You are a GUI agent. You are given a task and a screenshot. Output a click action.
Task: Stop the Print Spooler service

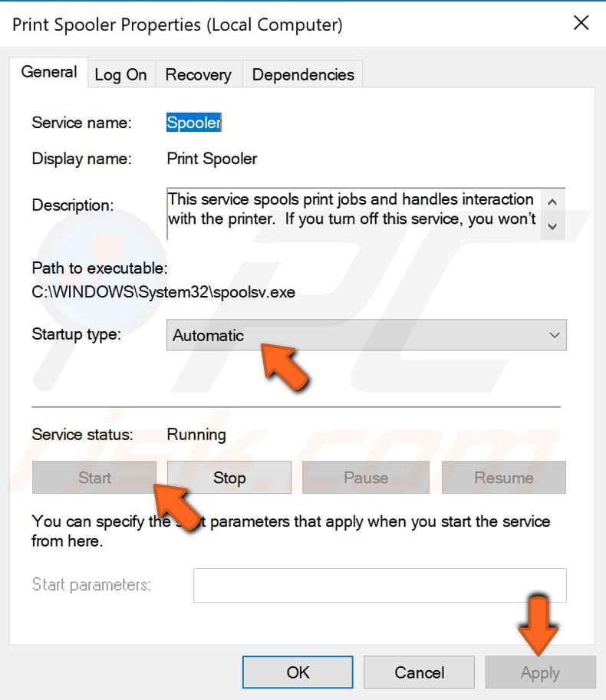point(229,477)
